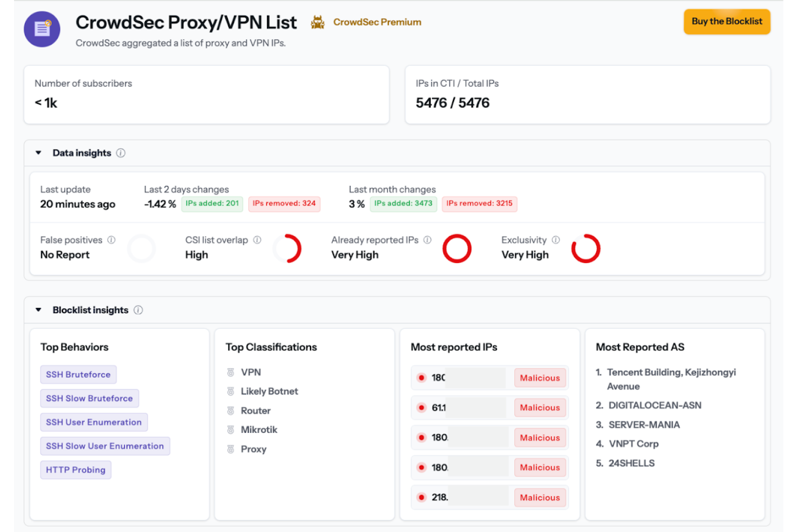Click the Malicious tag on the 61.1 row

540,408
